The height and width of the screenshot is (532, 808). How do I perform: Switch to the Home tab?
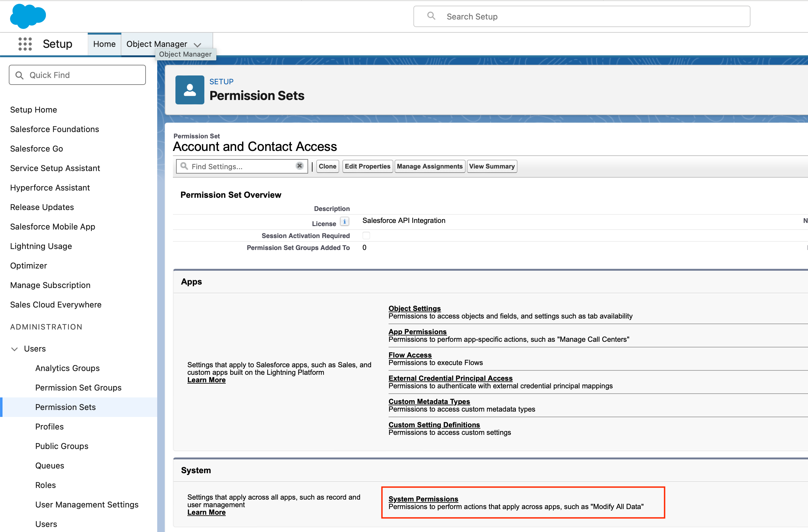coord(104,44)
